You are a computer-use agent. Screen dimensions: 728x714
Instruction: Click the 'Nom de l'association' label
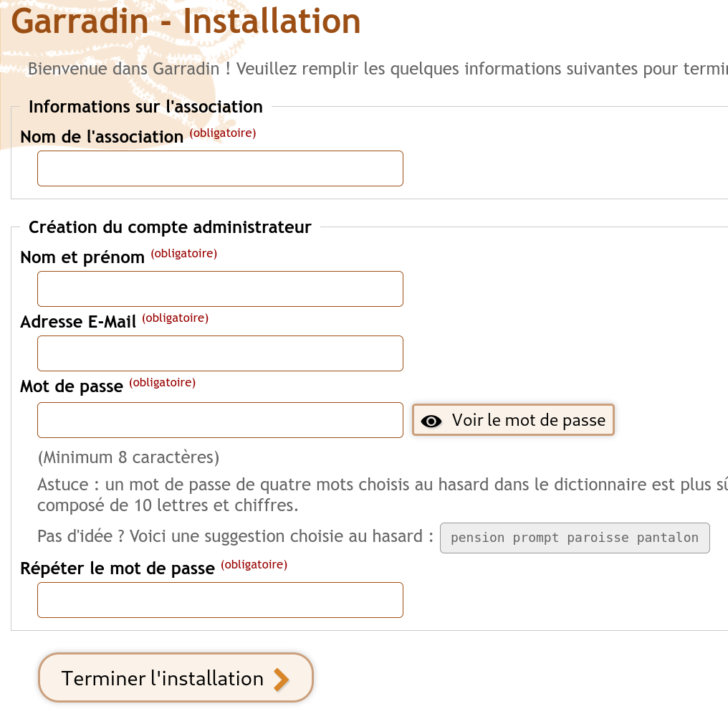click(x=102, y=137)
